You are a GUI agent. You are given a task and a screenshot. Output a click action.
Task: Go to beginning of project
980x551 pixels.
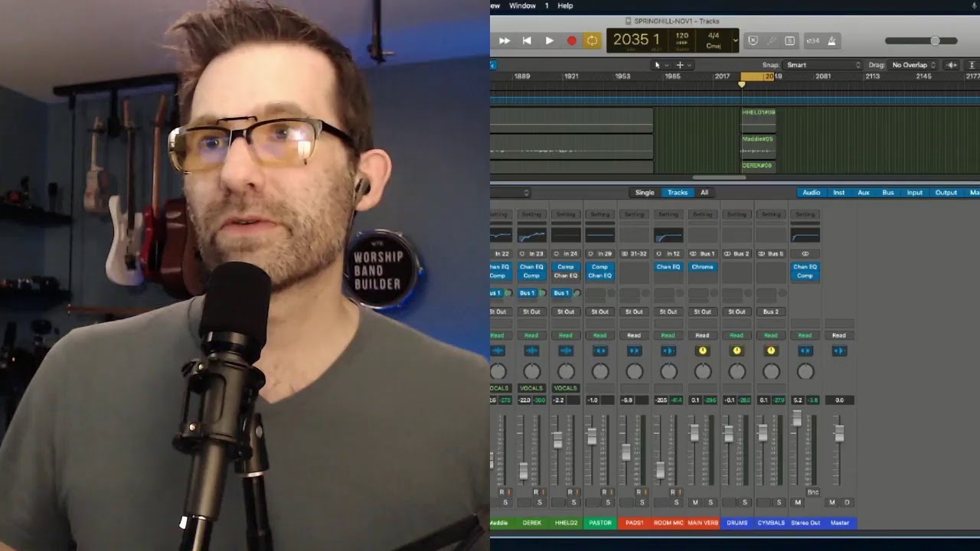click(527, 41)
